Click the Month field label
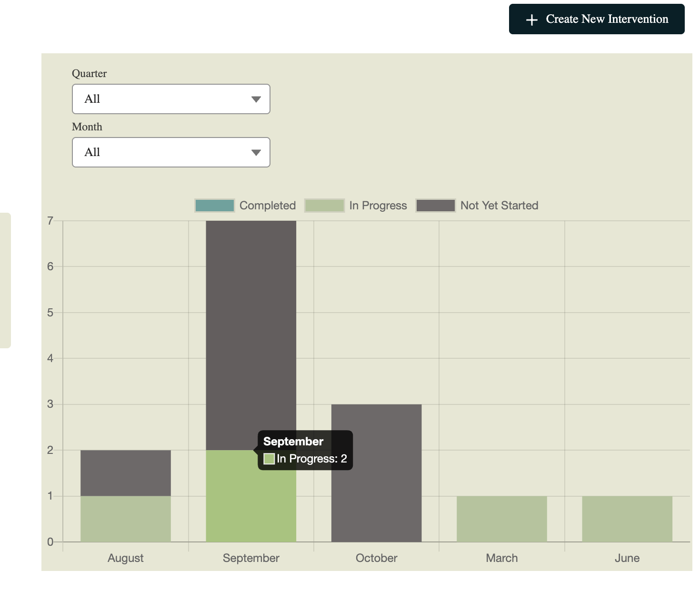 pyautogui.click(x=87, y=127)
